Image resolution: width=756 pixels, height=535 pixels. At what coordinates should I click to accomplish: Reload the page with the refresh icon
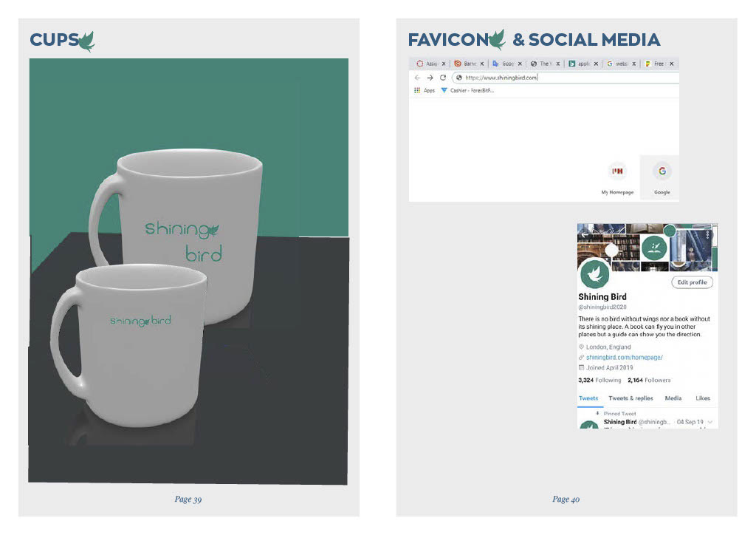pos(443,78)
